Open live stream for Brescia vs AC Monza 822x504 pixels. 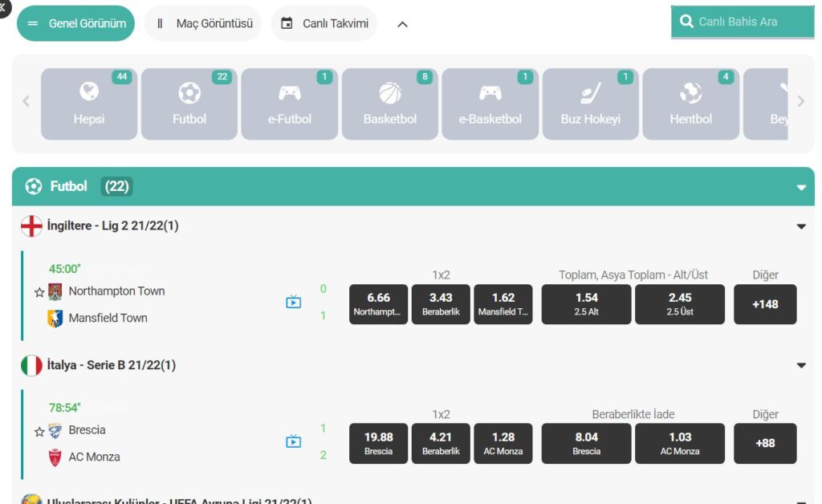(x=294, y=441)
